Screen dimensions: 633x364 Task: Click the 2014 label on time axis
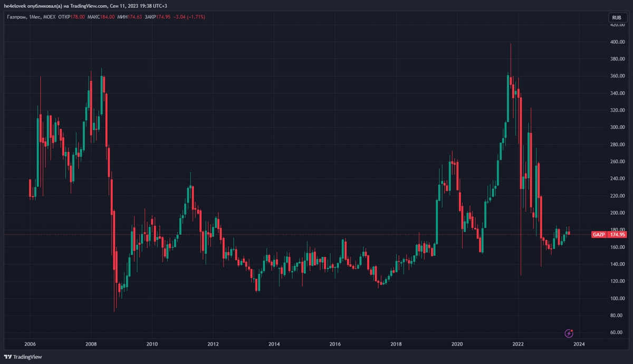click(274, 344)
